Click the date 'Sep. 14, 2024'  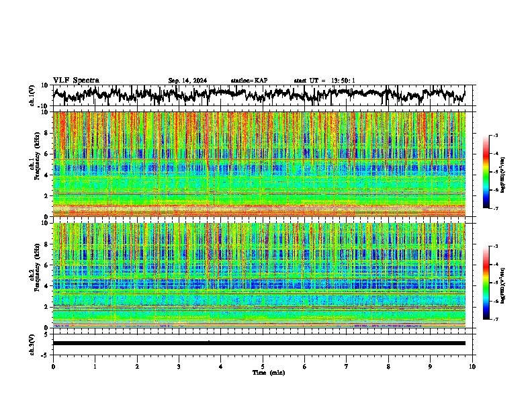[x=187, y=81]
